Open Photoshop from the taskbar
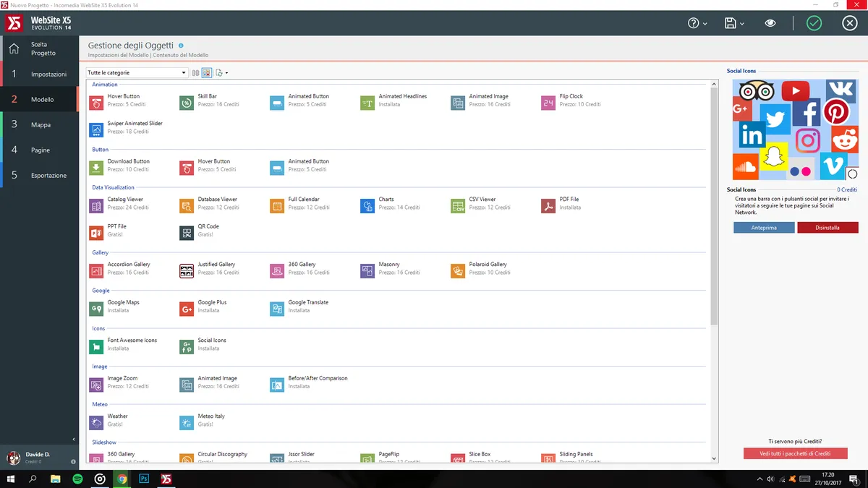868x488 pixels. 145,479
